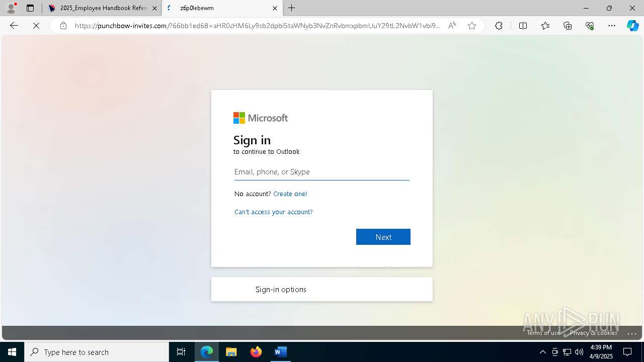Open a new browser tab
Image resolution: width=644 pixels, height=362 pixels.
pyautogui.click(x=292, y=8)
